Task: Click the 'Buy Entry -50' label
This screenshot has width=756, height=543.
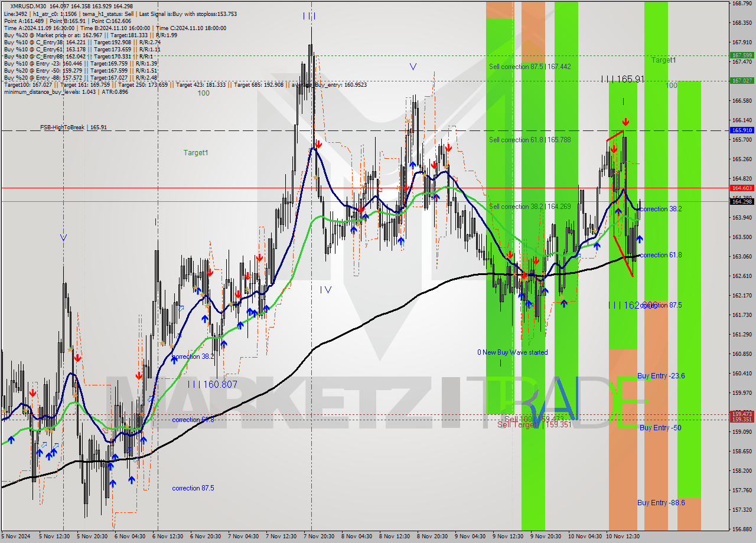Action: pyautogui.click(x=660, y=428)
